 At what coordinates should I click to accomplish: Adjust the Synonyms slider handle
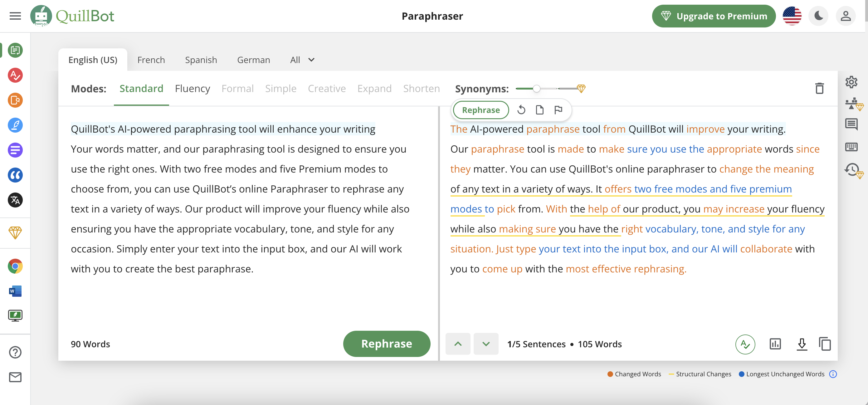(x=536, y=89)
